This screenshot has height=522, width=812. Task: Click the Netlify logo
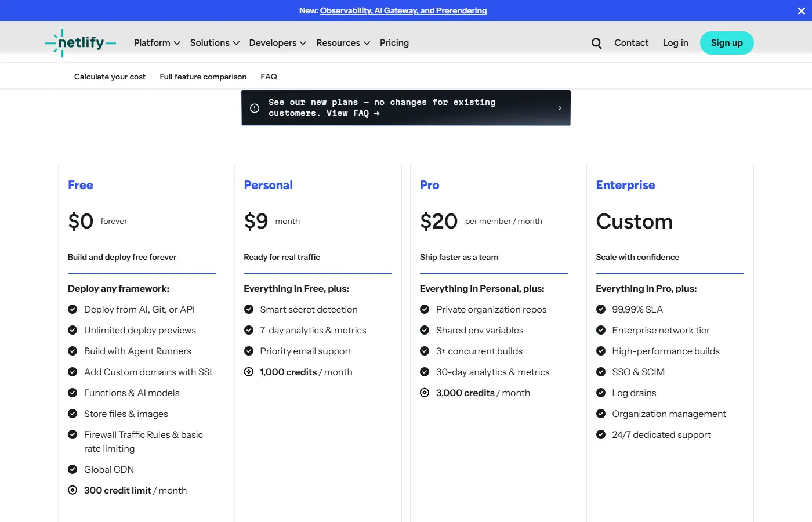tap(81, 43)
